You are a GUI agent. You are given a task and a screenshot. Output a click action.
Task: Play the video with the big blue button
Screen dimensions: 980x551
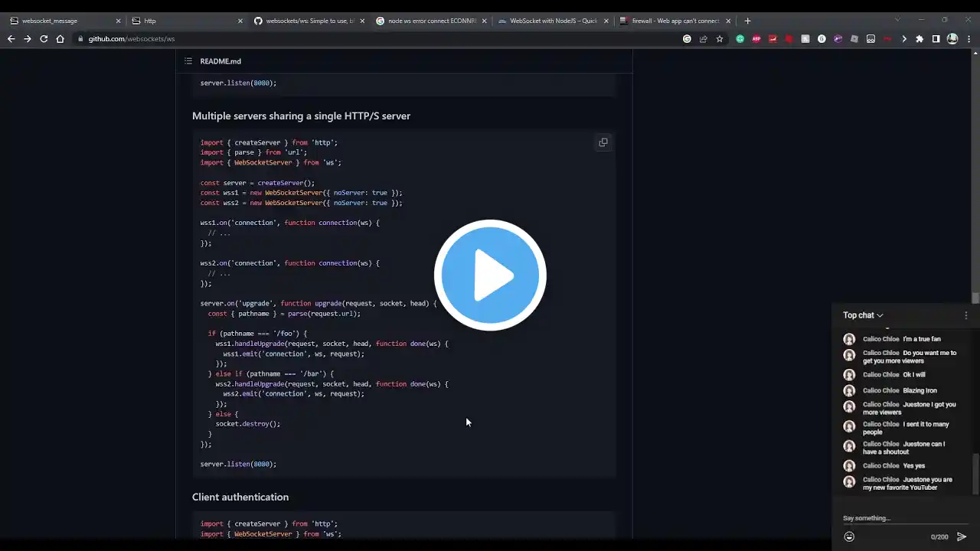coord(490,275)
